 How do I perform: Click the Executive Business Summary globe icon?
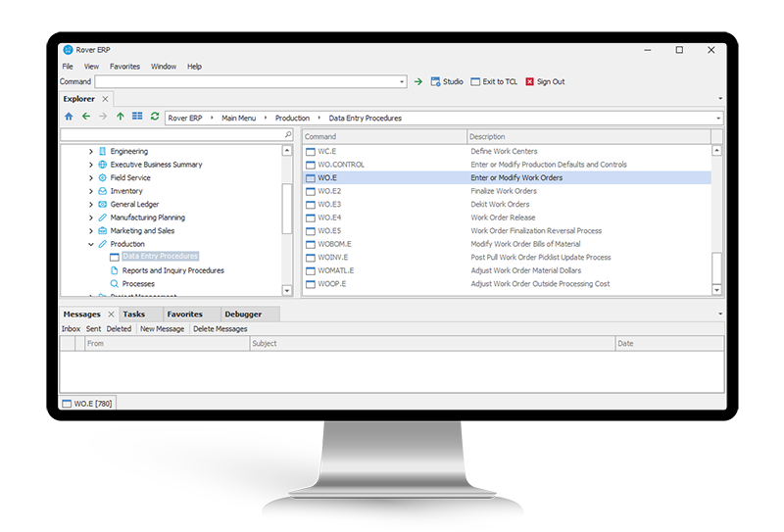pyautogui.click(x=103, y=165)
